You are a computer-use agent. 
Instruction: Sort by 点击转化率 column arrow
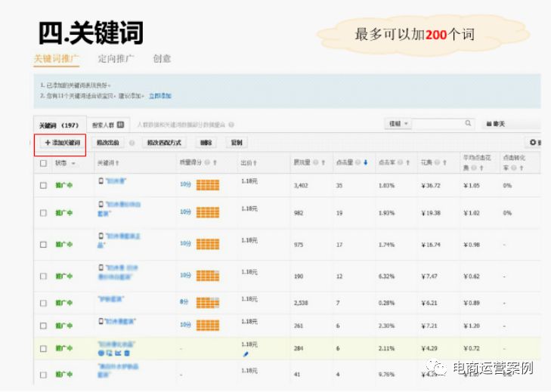pyautogui.click(x=522, y=168)
